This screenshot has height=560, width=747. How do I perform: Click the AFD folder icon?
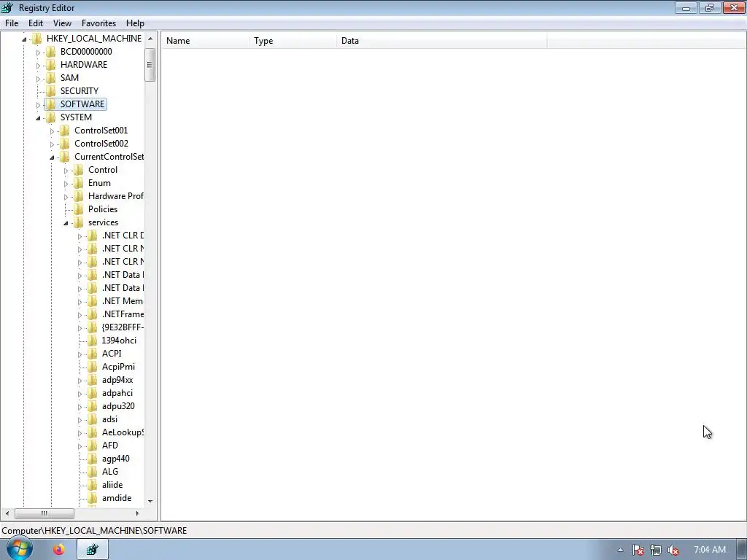point(93,446)
